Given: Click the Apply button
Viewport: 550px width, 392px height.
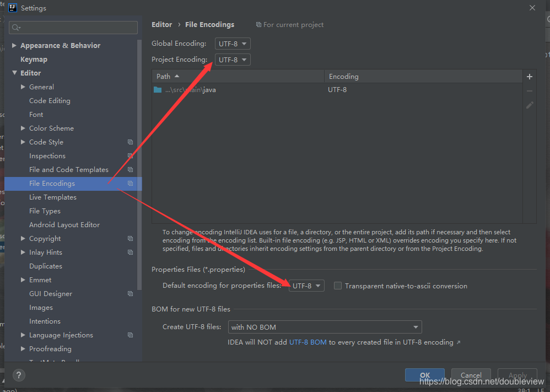Looking at the screenshot, I should point(517,375).
